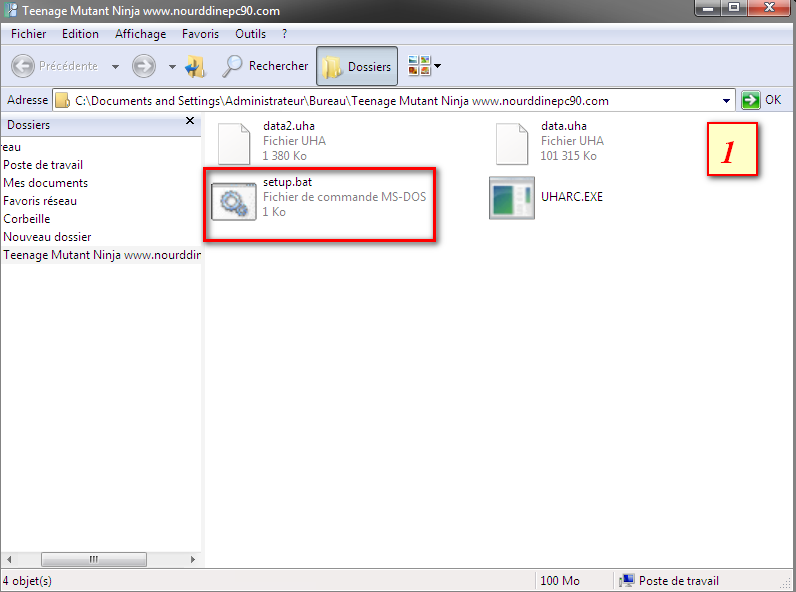The height and width of the screenshot is (592, 796).
Task: Click Fichier de commande MS-DOS description
Action: point(344,197)
